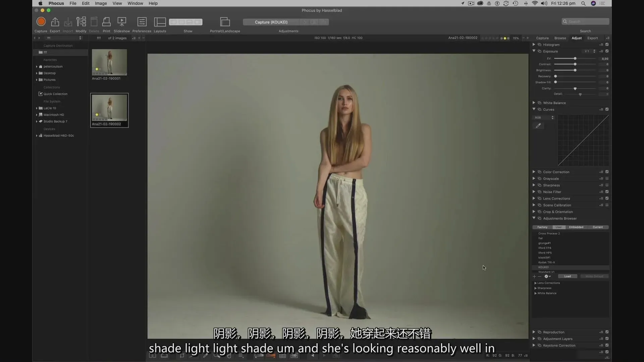The width and height of the screenshot is (644, 362).
Task: Switch to the Export tab
Action: pos(592,38)
